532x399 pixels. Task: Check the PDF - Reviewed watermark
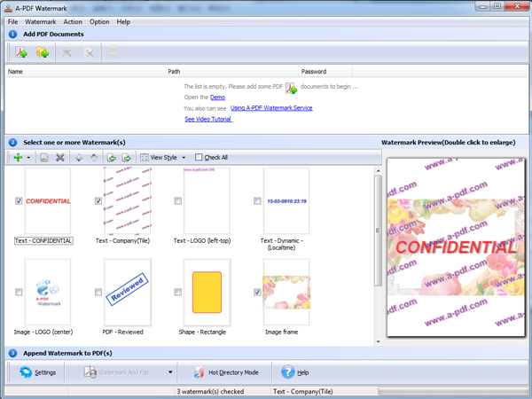(x=98, y=292)
